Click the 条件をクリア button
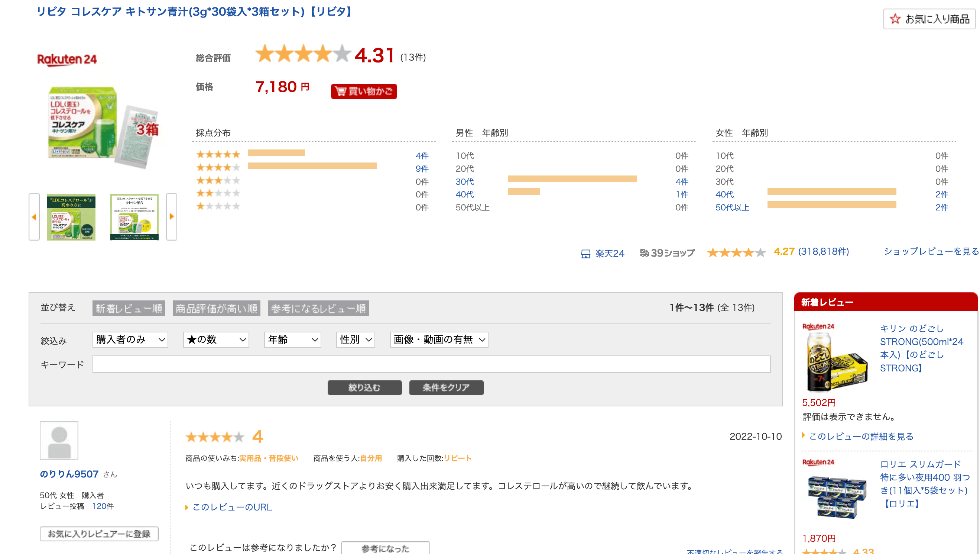The image size is (980, 554). [446, 387]
